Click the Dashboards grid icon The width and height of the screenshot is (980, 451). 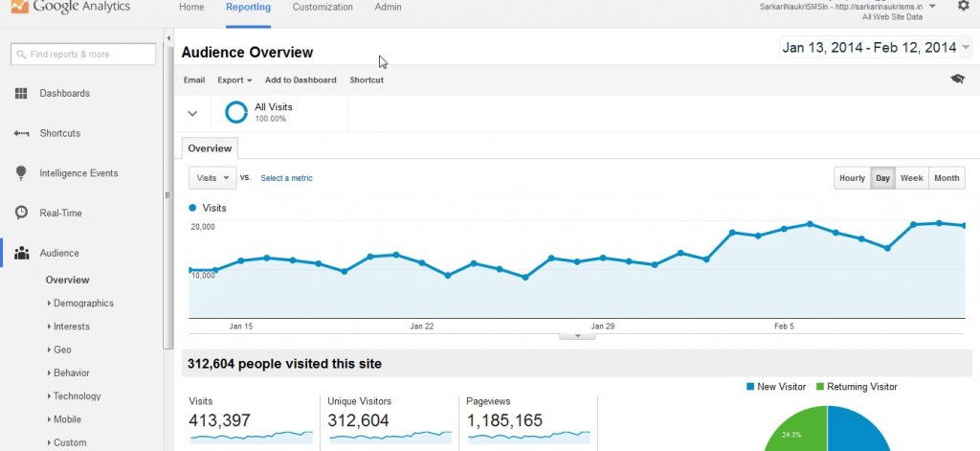(21, 93)
